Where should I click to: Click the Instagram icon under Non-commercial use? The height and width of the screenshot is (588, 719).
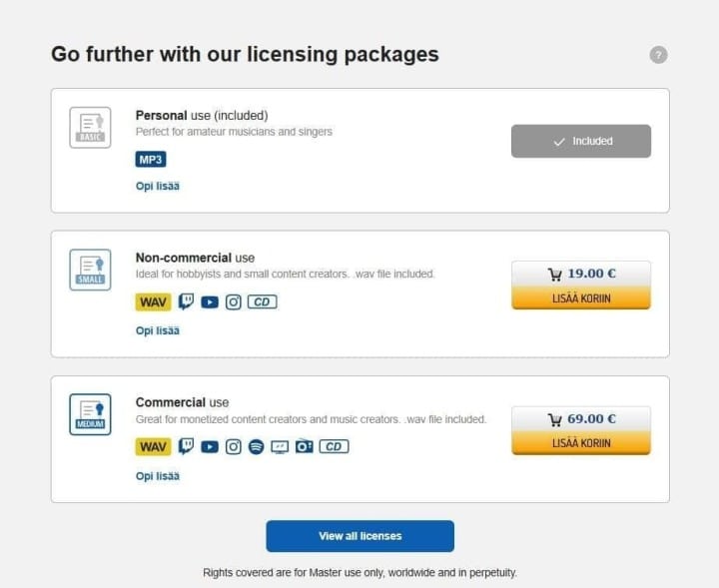pyautogui.click(x=234, y=301)
